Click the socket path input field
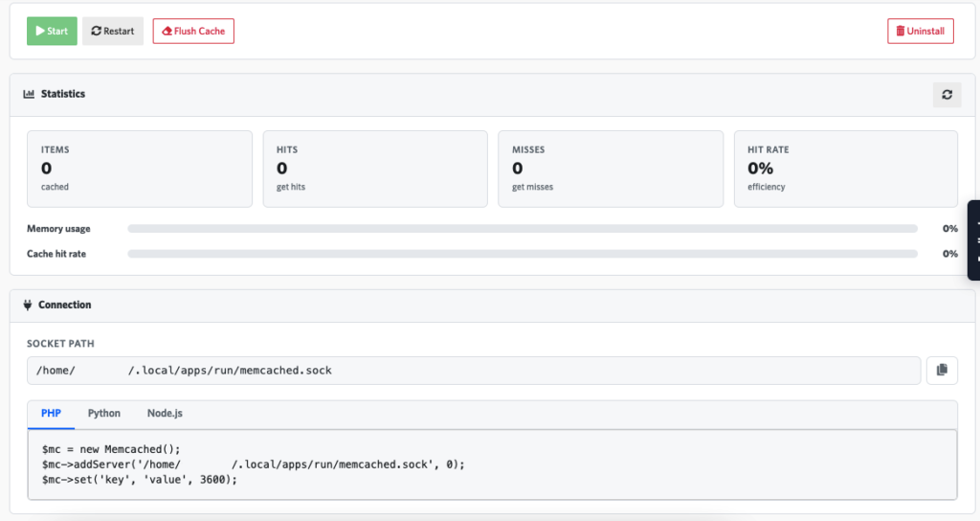 [474, 371]
